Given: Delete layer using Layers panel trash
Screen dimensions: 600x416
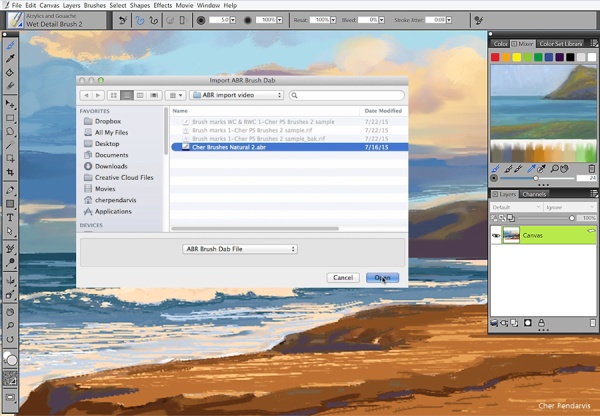Looking at the screenshot, I should tap(592, 323).
